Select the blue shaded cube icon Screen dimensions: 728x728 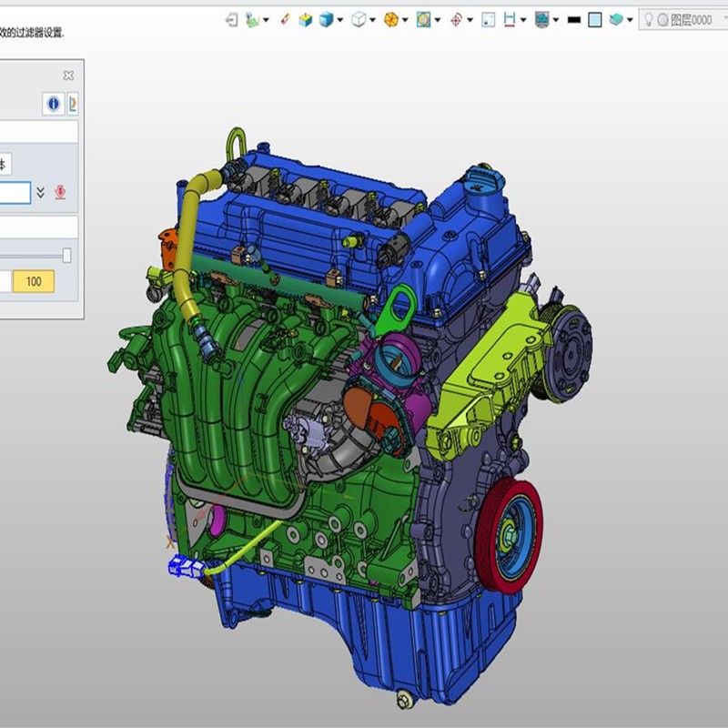click(x=326, y=19)
